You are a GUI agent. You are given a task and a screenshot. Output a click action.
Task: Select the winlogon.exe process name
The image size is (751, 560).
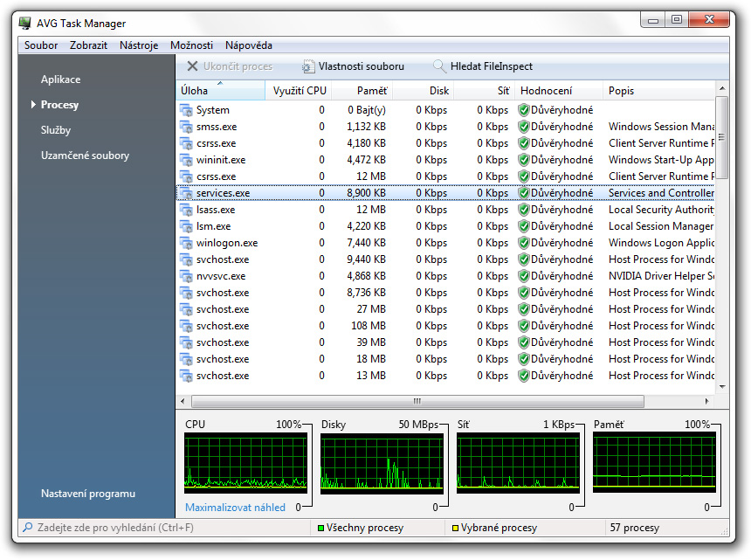(227, 243)
